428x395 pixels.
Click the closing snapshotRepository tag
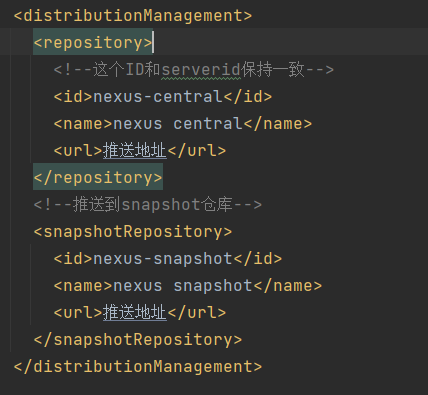[x=138, y=340]
